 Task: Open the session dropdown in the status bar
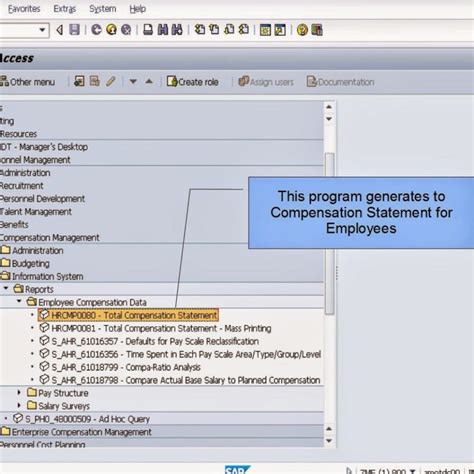pos(412,471)
